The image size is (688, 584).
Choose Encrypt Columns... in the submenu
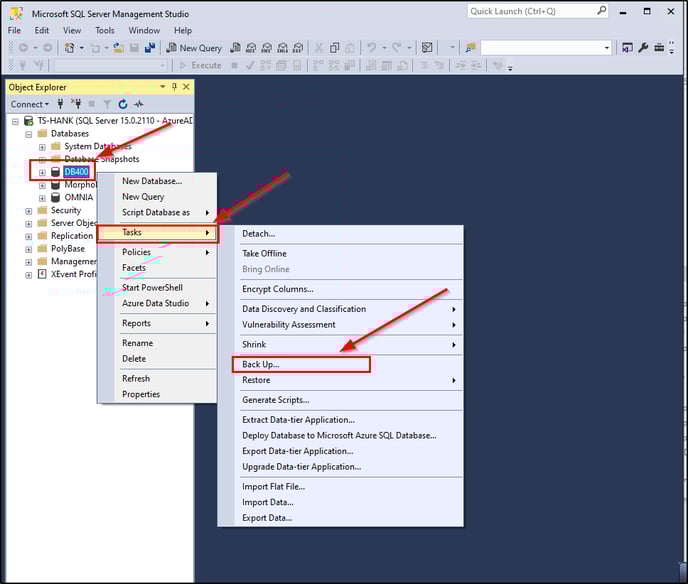click(340, 289)
